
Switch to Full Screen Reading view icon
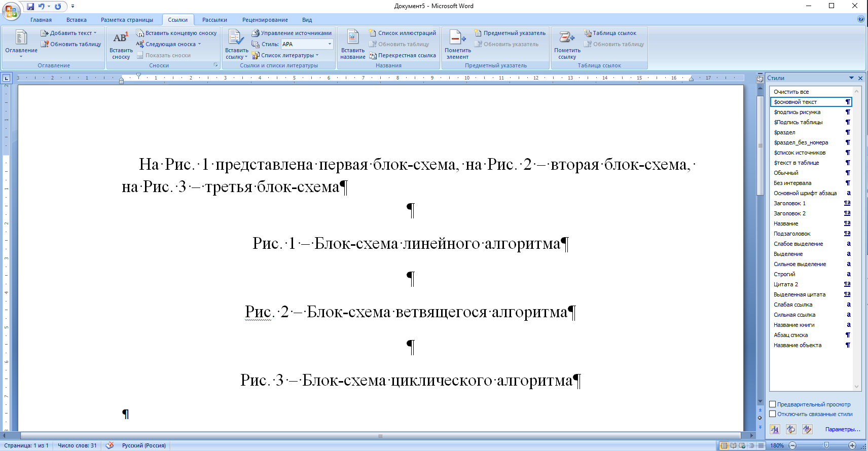733,445
